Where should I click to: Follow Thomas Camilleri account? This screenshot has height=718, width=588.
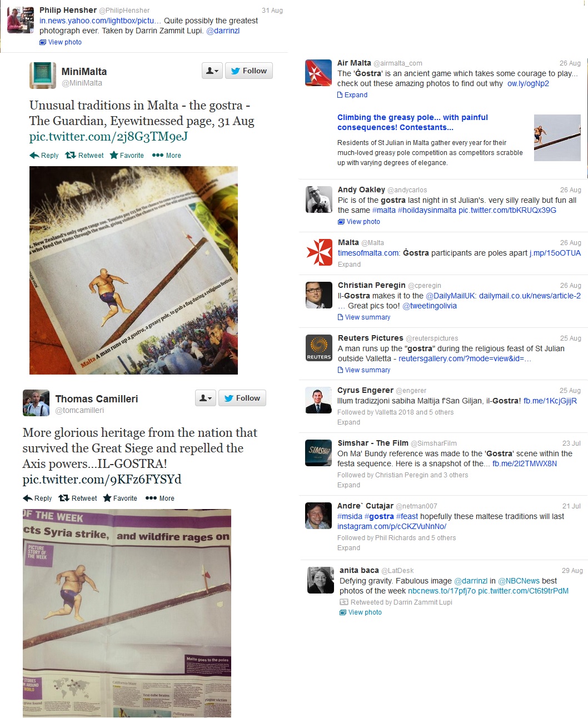click(242, 398)
